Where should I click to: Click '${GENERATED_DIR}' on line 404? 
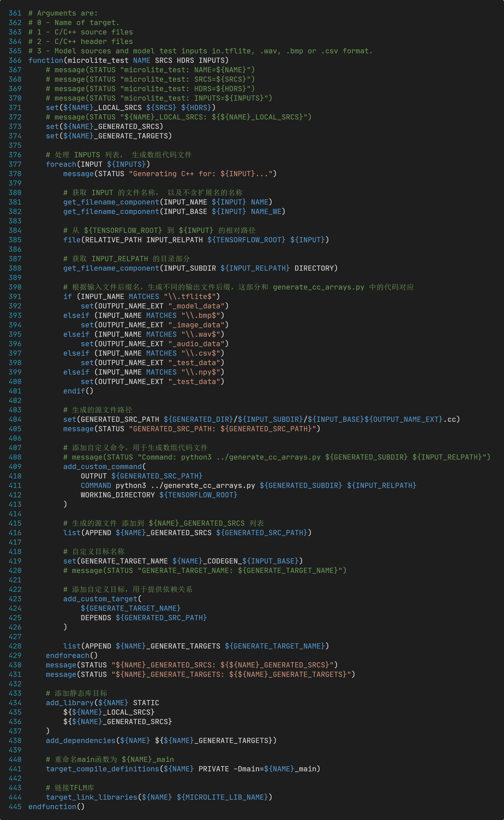(x=198, y=419)
